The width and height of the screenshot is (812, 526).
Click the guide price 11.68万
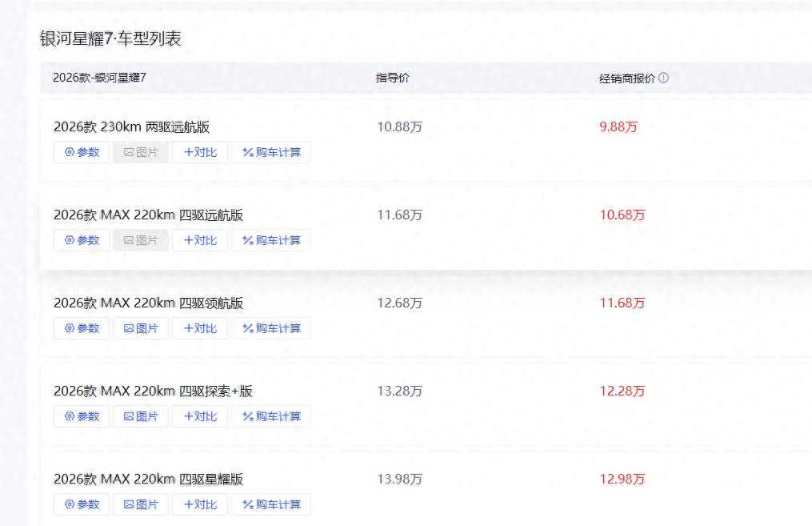(x=399, y=215)
